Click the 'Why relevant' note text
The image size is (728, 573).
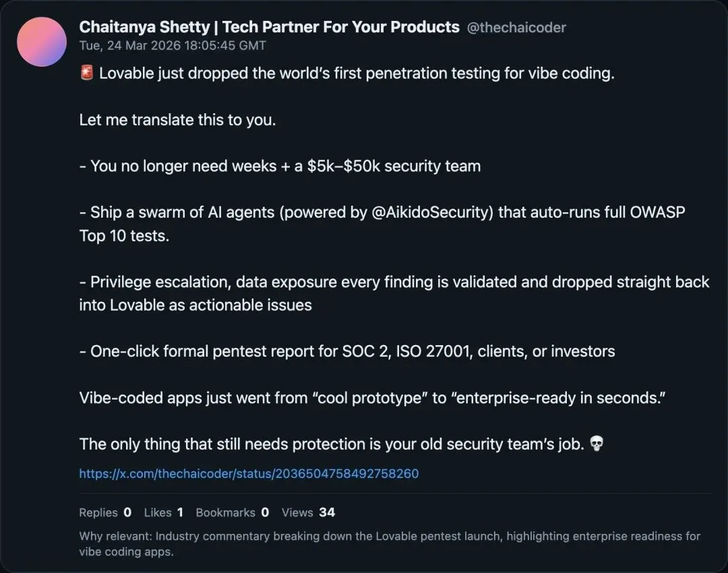coord(389,543)
